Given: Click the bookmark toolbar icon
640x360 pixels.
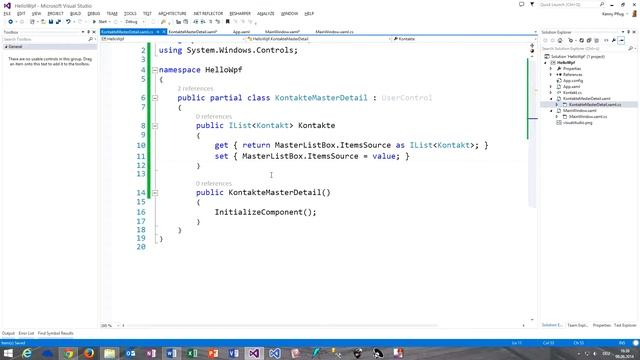Looking at the screenshot, I should click(x=227, y=22).
